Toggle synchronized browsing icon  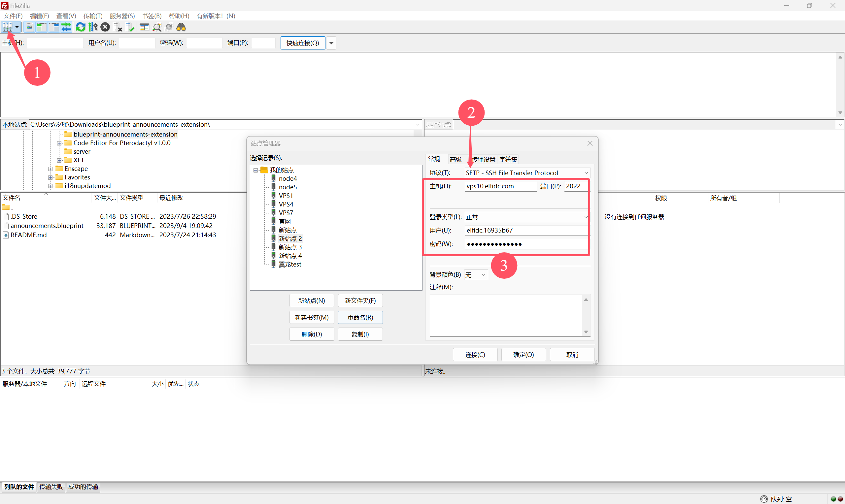pyautogui.click(x=169, y=27)
